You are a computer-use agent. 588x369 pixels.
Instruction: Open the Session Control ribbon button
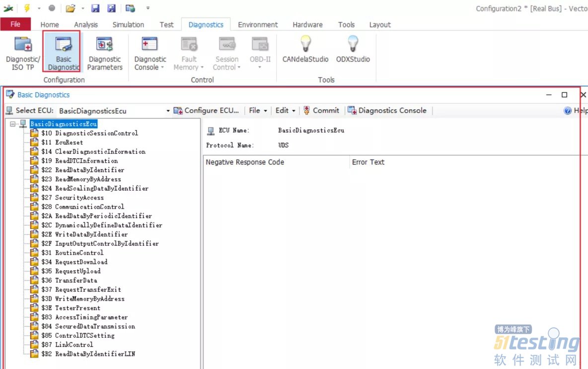(226, 53)
